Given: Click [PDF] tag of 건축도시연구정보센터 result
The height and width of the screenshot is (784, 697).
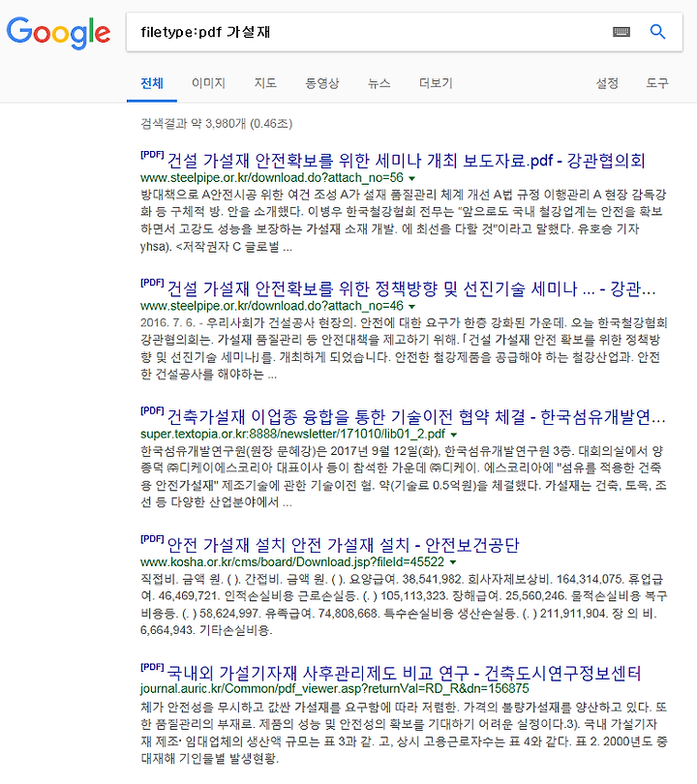Looking at the screenshot, I should (x=152, y=667).
